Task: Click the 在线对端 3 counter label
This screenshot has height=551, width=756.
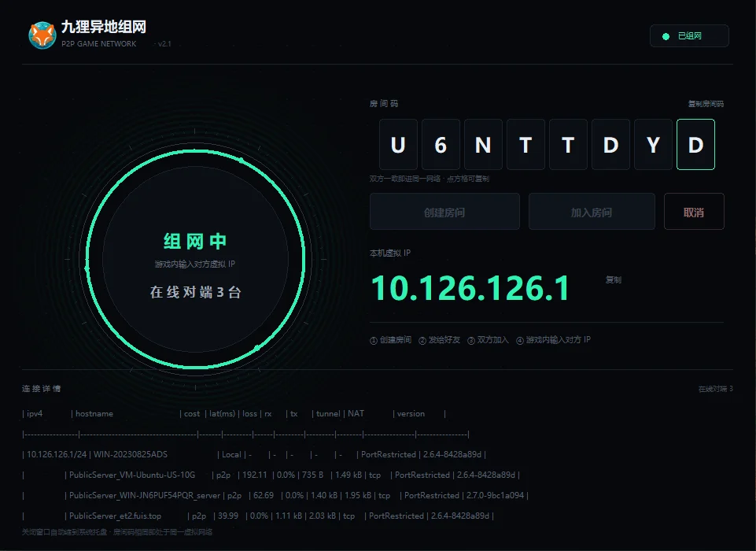Action: [716, 389]
